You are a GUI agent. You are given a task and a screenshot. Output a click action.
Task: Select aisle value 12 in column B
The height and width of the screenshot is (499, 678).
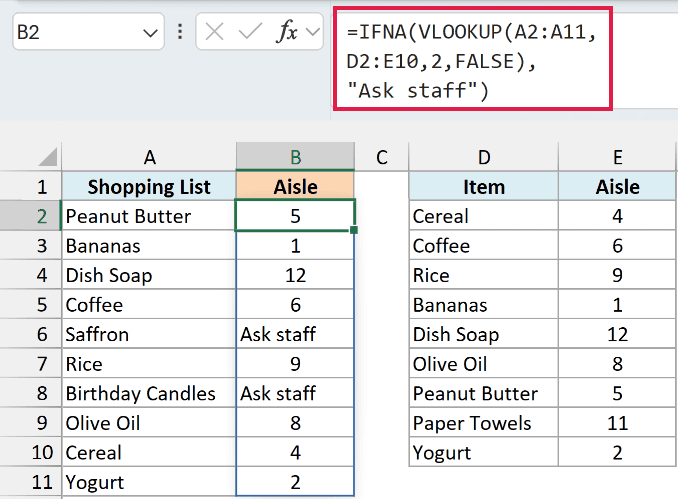click(295, 275)
